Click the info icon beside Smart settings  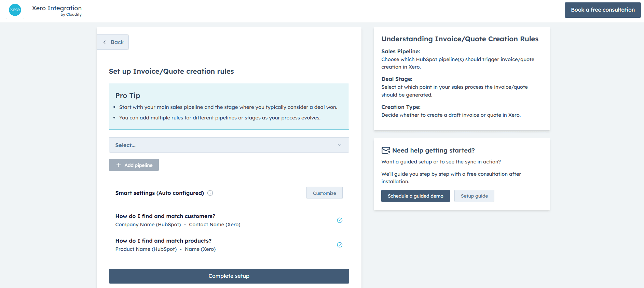tap(210, 193)
